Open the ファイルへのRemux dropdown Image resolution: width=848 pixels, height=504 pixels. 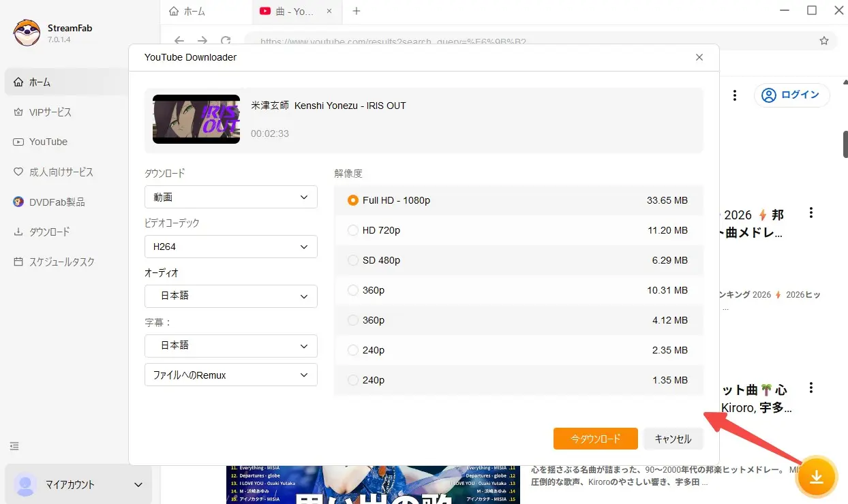[231, 375]
